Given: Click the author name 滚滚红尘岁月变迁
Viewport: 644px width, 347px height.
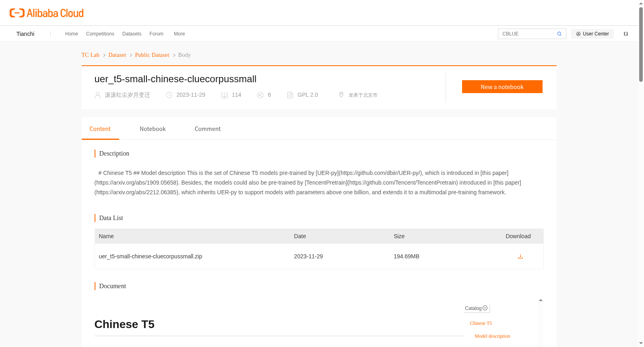Looking at the screenshot, I should tap(127, 95).
